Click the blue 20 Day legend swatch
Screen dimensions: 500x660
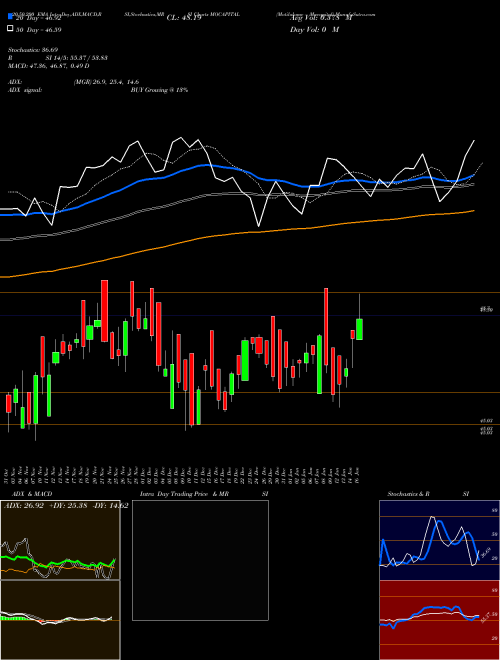coord(11,16)
